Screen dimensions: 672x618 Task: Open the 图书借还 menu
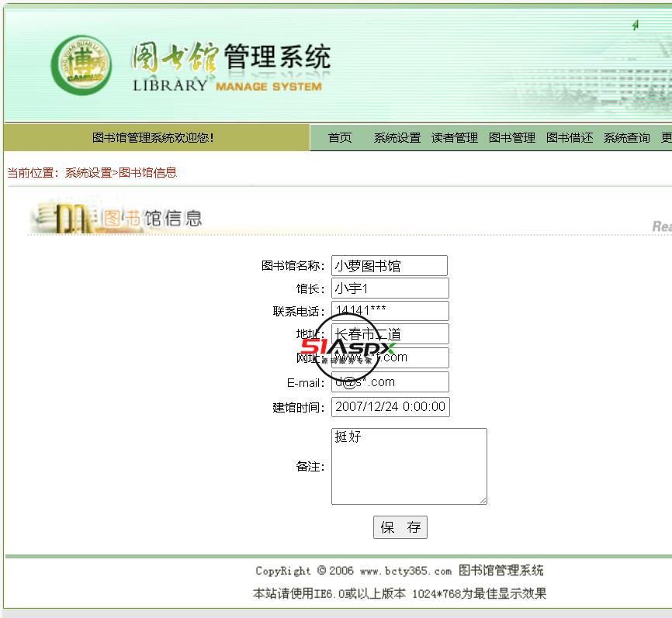pos(570,138)
